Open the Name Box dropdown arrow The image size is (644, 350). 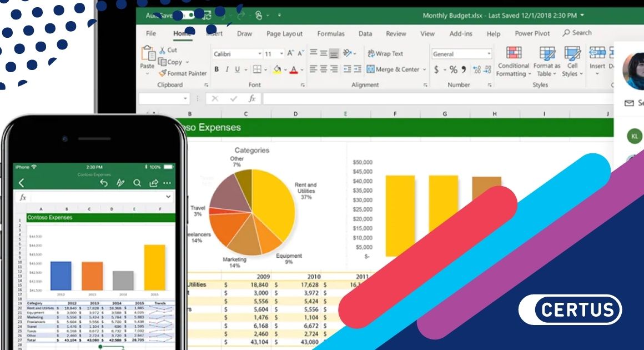tap(185, 98)
